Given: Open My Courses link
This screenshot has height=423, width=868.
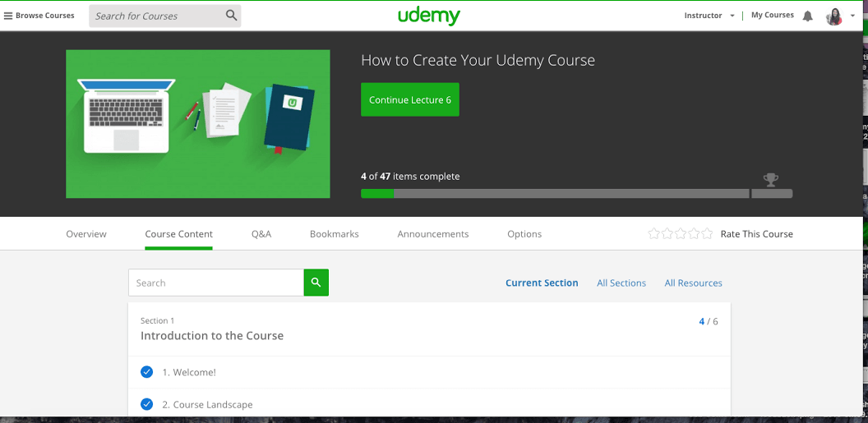Looking at the screenshot, I should pyautogui.click(x=772, y=15).
